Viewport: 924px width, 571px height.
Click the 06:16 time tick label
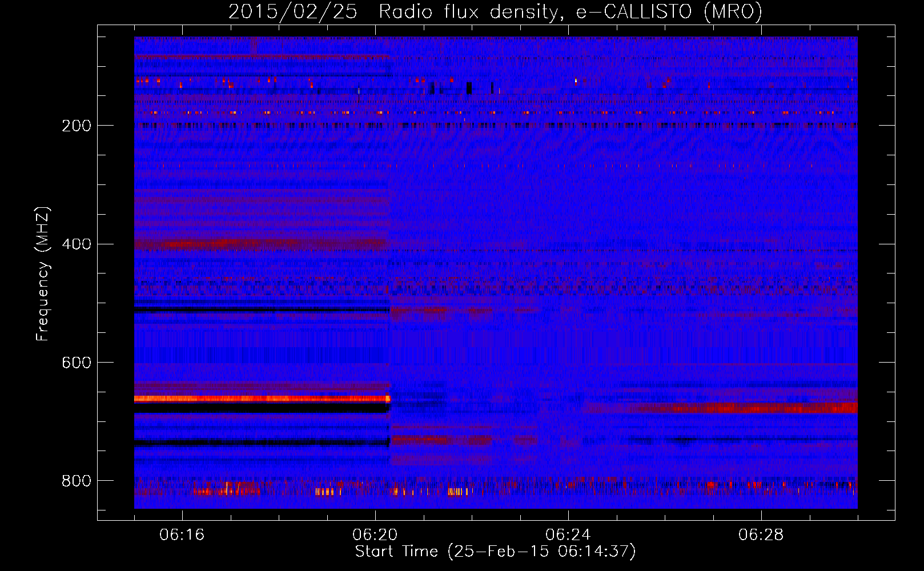[182, 535]
